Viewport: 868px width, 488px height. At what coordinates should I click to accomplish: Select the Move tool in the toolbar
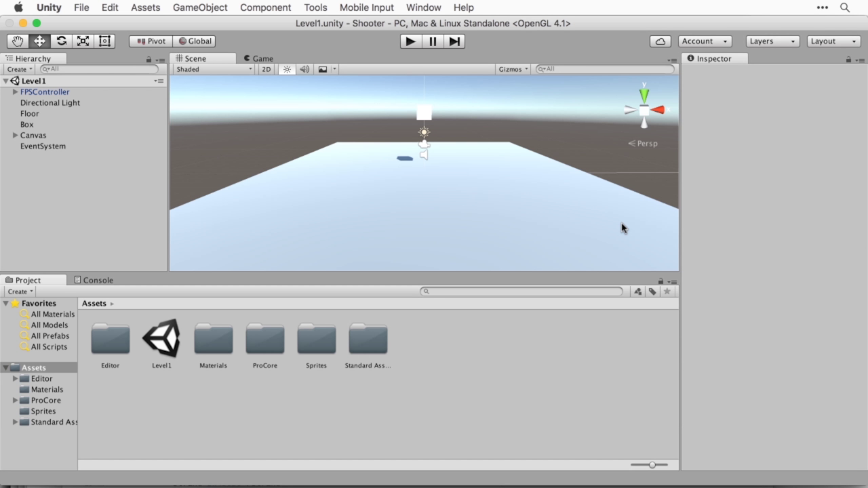[39, 41]
